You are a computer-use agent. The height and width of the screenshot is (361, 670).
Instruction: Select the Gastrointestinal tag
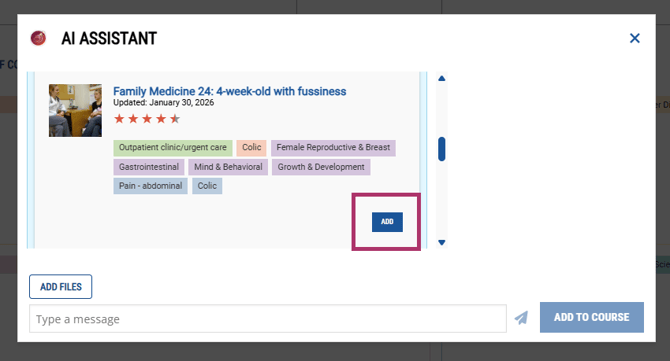[x=149, y=167]
